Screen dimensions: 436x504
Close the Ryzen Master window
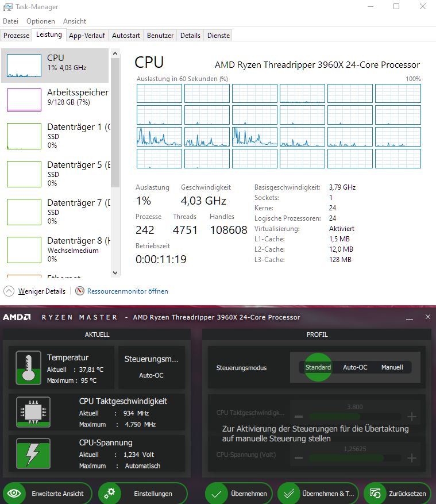(428, 317)
